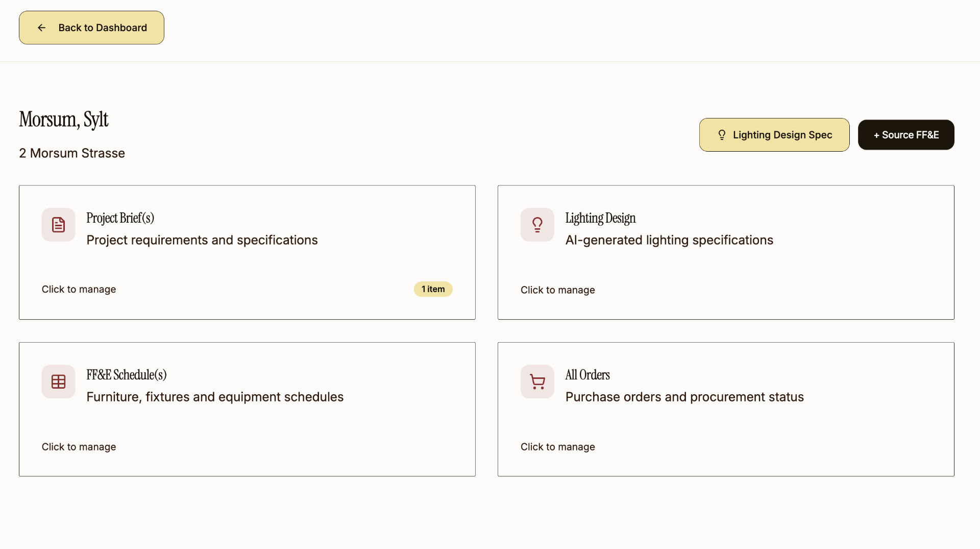Viewport: 980px width, 549px height.
Task: Open the All Orders card title
Action: (587, 375)
